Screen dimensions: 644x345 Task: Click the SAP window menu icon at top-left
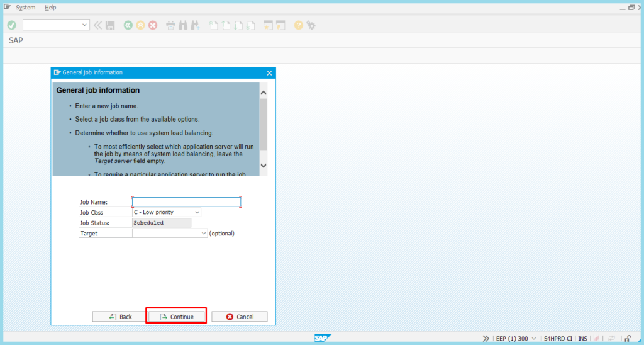pyautogui.click(x=8, y=7)
